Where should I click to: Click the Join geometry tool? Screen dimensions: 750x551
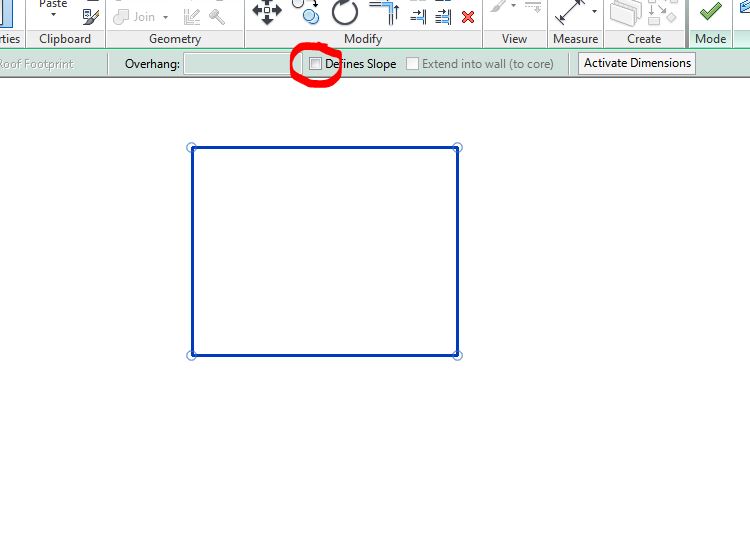tap(134, 17)
